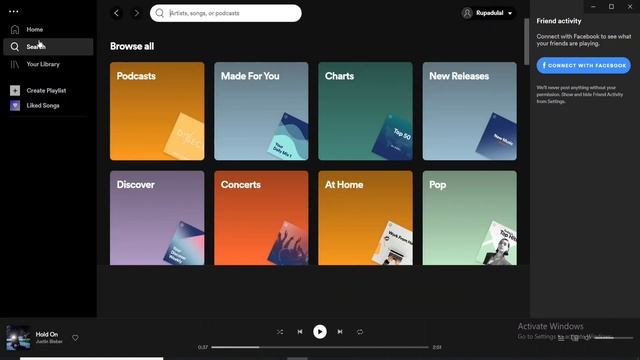Click Create Playlist
The width and height of the screenshot is (640, 360).
[x=46, y=91]
